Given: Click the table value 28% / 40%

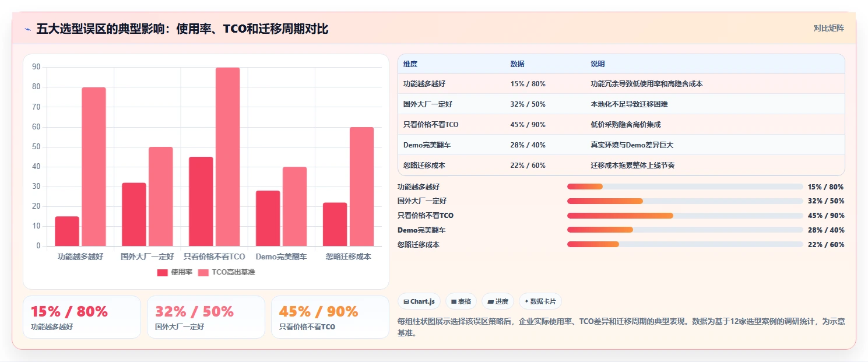Looking at the screenshot, I should pyautogui.click(x=528, y=145).
